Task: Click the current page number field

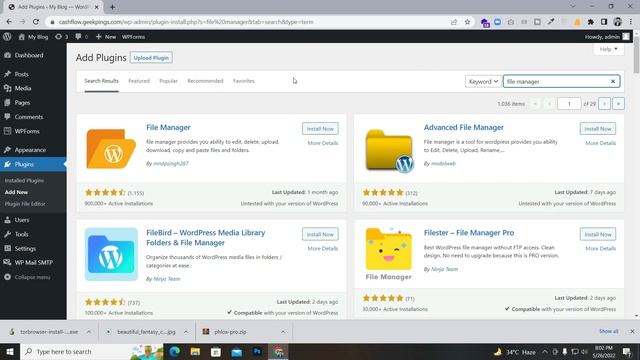Action: 569,104
